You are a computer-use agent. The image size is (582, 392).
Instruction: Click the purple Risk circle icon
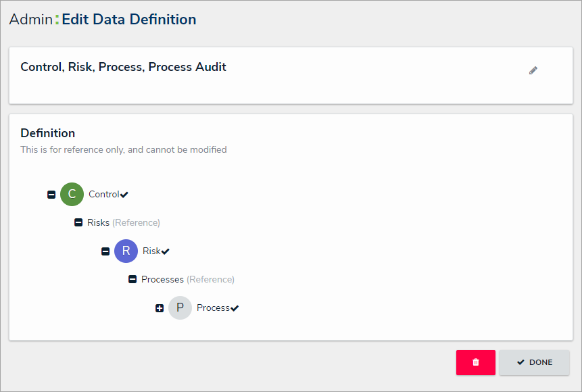[x=126, y=251]
